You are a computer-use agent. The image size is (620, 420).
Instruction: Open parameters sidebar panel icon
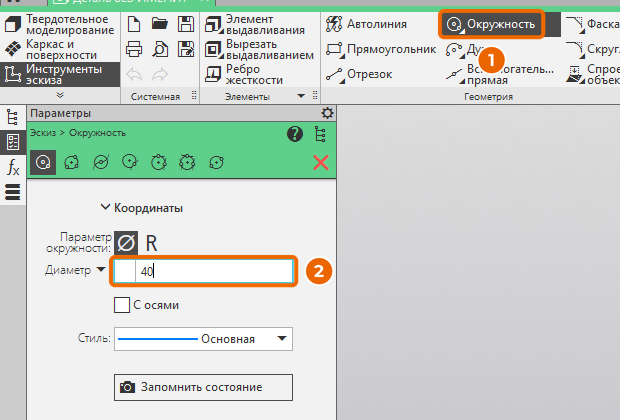pyautogui.click(x=13, y=142)
